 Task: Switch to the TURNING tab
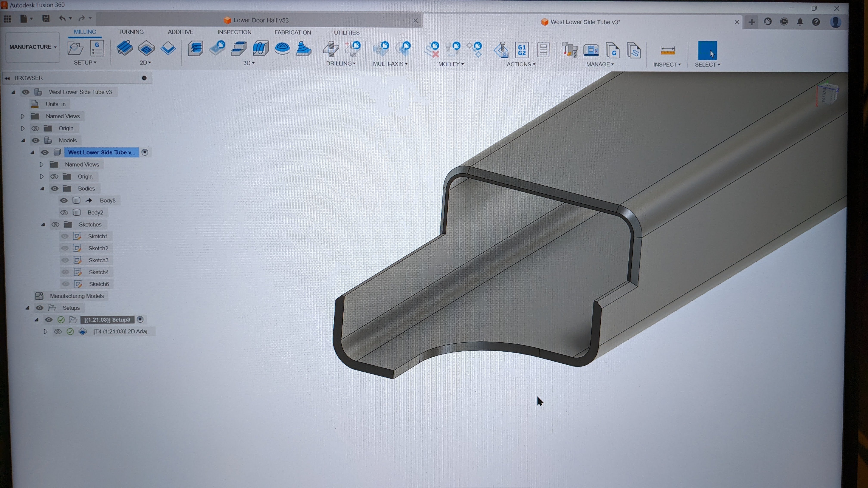click(131, 32)
